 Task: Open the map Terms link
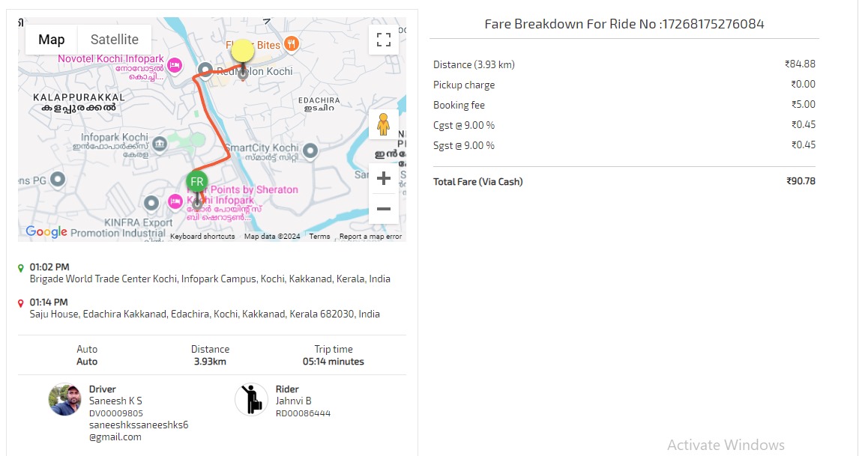point(320,237)
